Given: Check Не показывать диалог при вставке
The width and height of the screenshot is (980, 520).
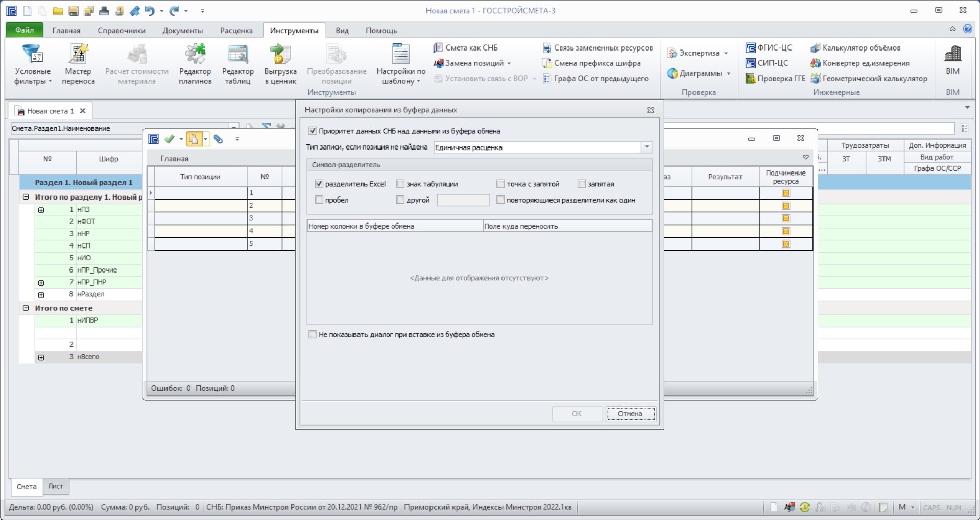Looking at the screenshot, I should pyautogui.click(x=313, y=335).
